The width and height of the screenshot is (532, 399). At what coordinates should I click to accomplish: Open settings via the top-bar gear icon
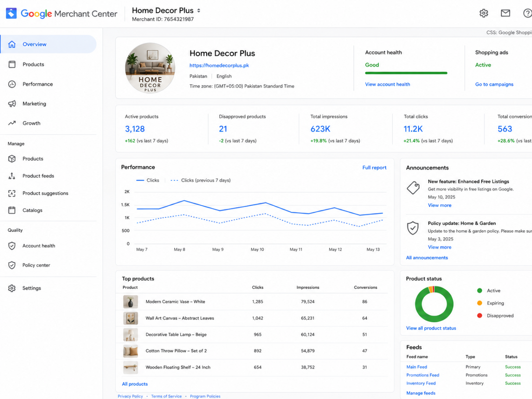click(x=484, y=13)
